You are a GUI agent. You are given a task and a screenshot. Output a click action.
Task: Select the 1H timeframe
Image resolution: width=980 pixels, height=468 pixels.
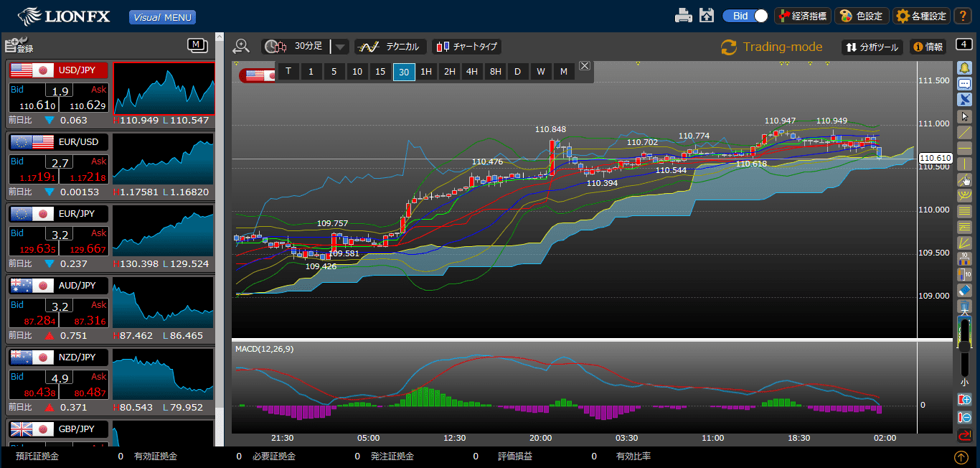(426, 72)
